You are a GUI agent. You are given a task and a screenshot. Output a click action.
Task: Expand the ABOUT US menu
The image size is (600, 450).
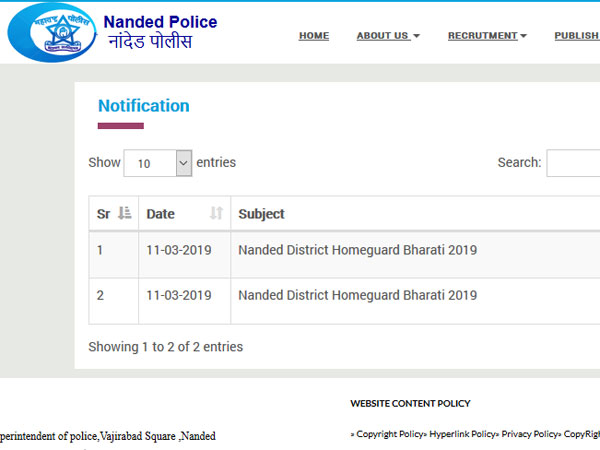388,36
